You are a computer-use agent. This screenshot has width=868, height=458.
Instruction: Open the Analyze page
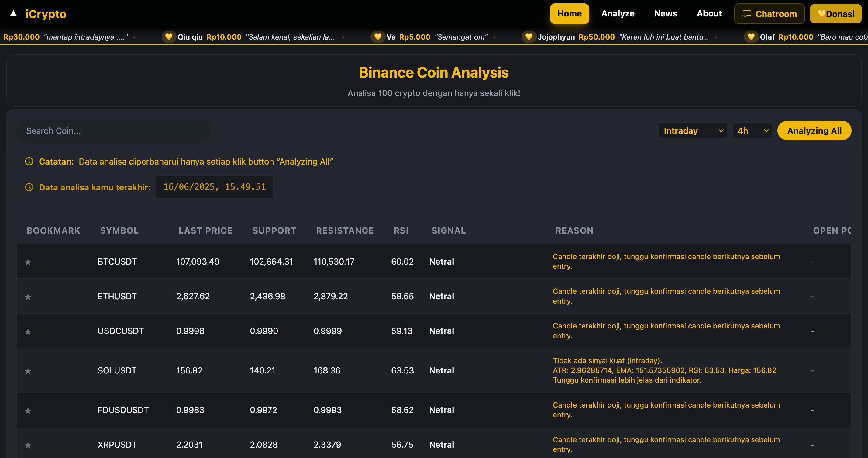(x=618, y=13)
